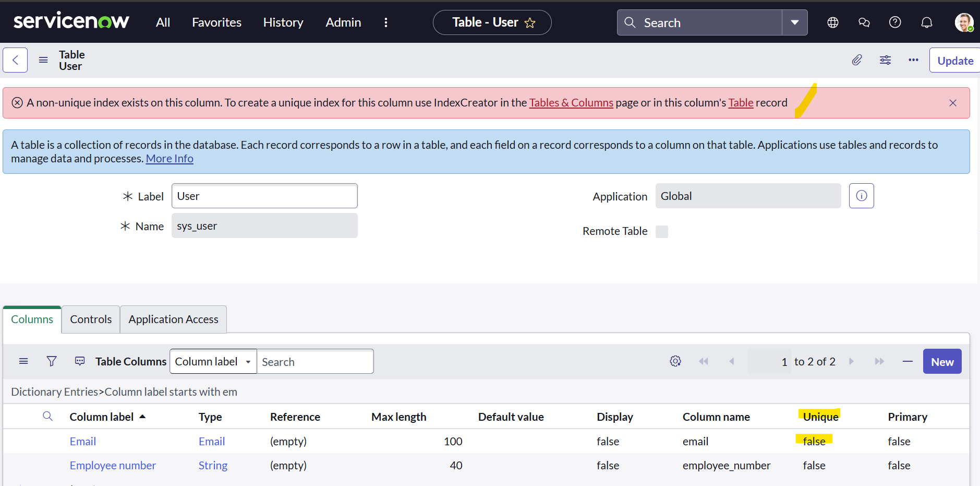The image size is (980, 486).
Task: Show Application info with the circled i icon
Action: tap(862, 196)
